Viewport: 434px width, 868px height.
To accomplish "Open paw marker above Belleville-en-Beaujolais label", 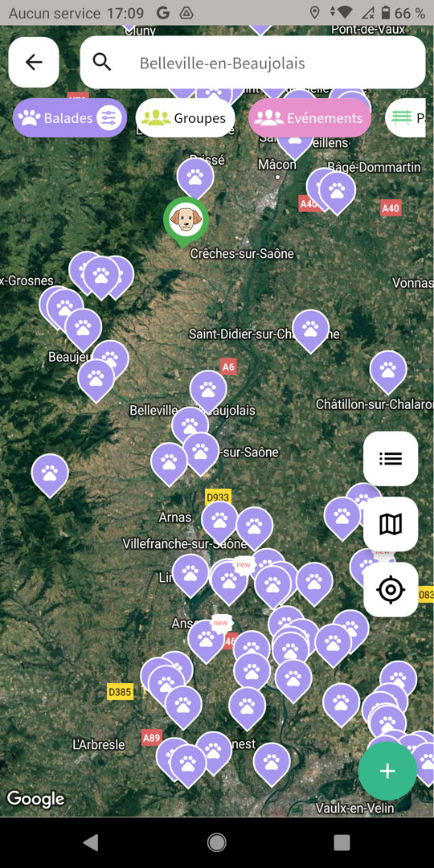I will coord(208,391).
